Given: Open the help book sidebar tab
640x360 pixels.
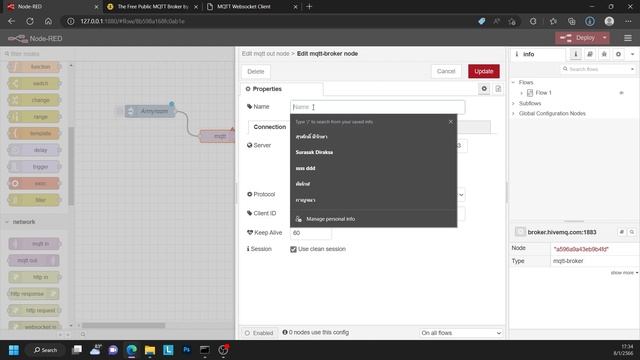Looking at the screenshot, I should (x=590, y=54).
